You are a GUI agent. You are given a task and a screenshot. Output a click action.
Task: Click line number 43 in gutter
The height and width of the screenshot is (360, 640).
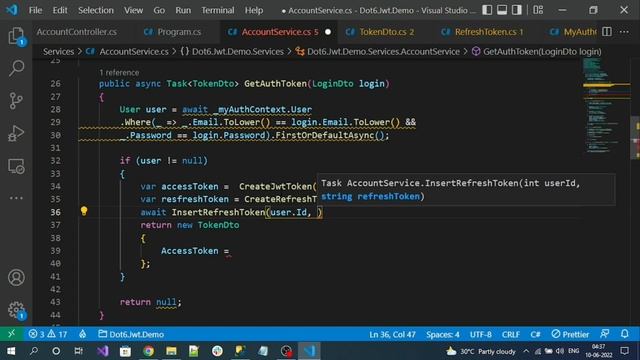(55, 302)
